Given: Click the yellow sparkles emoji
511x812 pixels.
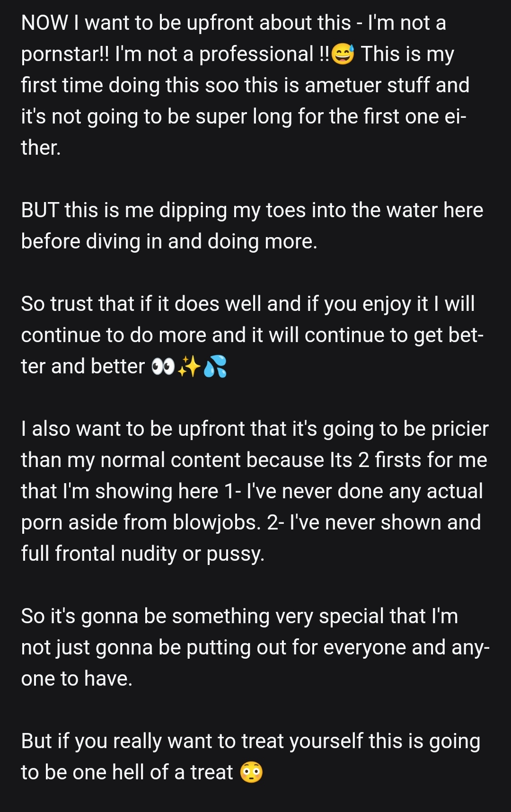Looking at the screenshot, I should (189, 366).
